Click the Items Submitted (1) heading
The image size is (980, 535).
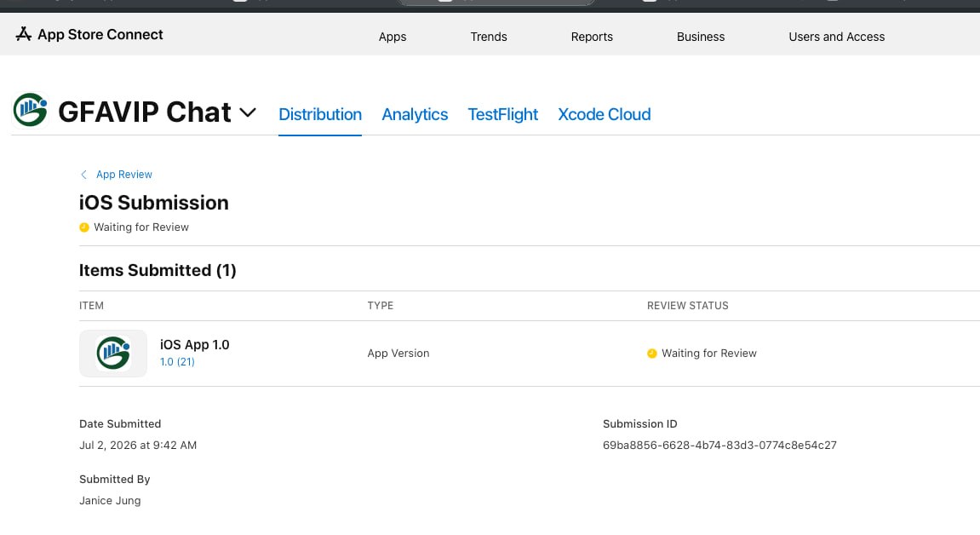click(158, 270)
